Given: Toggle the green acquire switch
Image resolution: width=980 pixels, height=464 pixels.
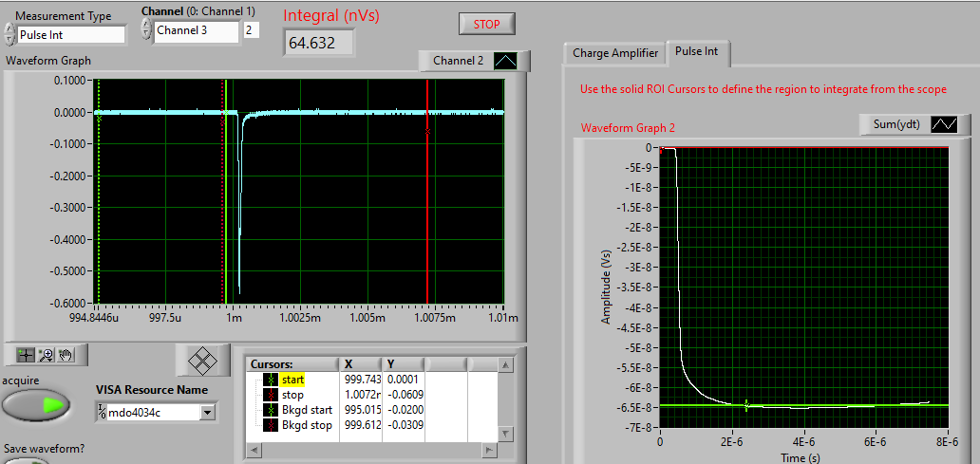Looking at the screenshot, I should coord(36,404).
